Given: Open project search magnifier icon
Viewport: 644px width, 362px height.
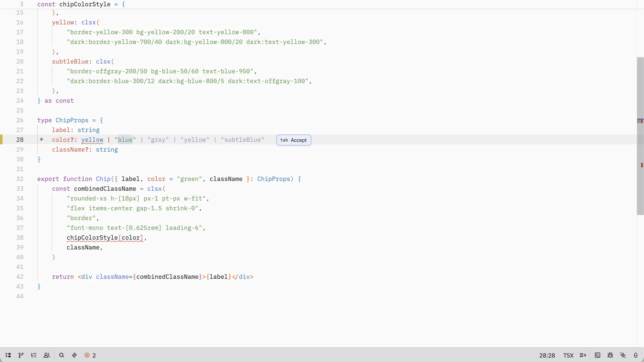Looking at the screenshot, I should tap(62, 355).
